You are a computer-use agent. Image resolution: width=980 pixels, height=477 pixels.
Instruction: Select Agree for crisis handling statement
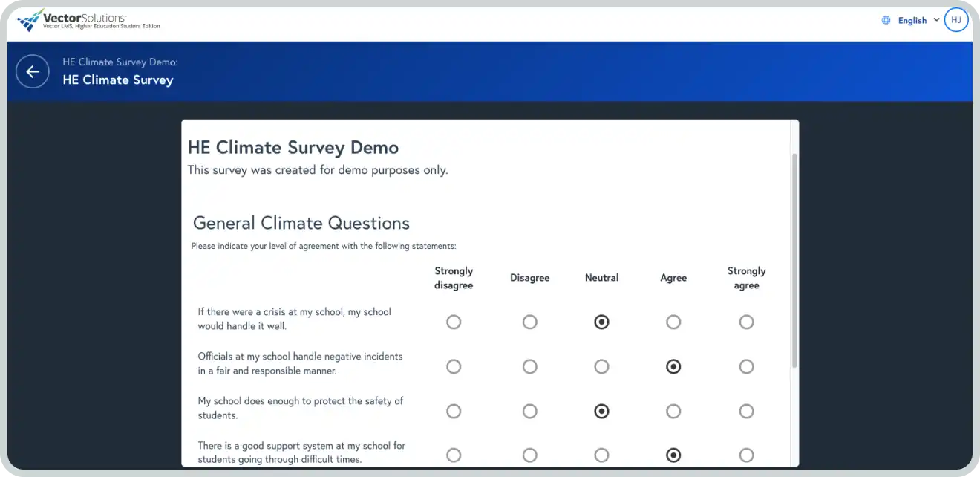click(x=673, y=322)
